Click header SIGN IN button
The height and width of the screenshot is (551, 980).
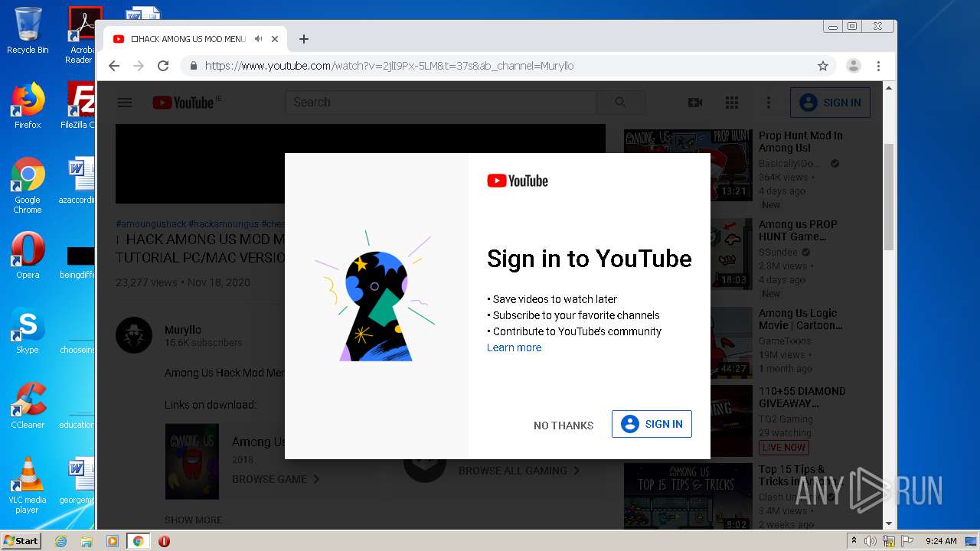[x=830, y=103]
